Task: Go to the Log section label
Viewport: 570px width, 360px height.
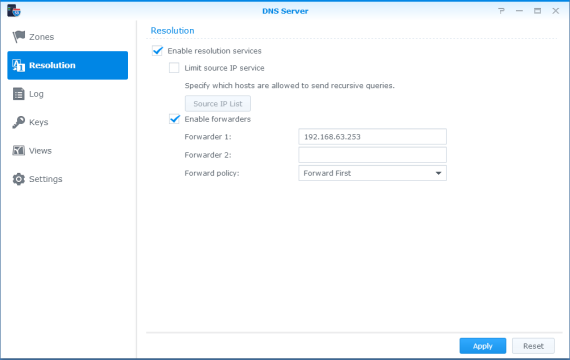Action: coord(36,94)
